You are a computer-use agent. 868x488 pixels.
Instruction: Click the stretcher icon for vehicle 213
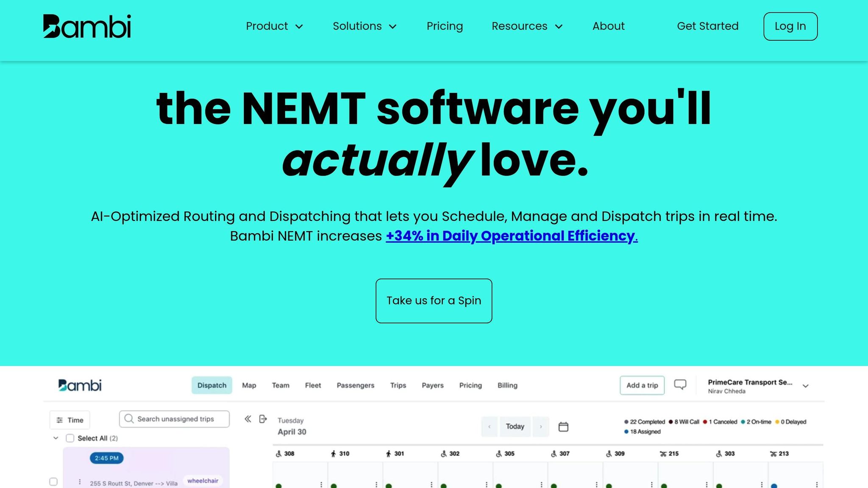[773, 454]
